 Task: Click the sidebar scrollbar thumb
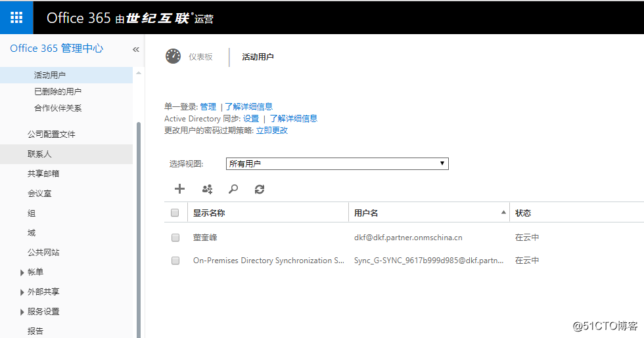[139, 230]
